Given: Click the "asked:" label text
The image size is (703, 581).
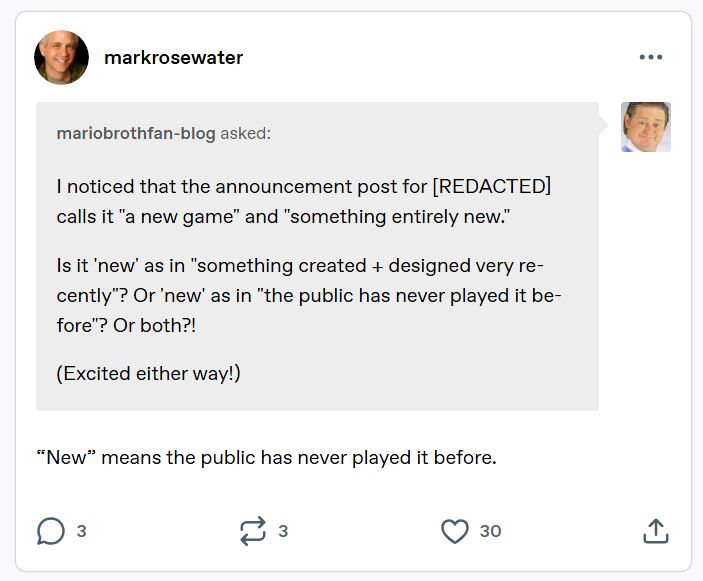Looking at the screenshot, I should (245, 133).
